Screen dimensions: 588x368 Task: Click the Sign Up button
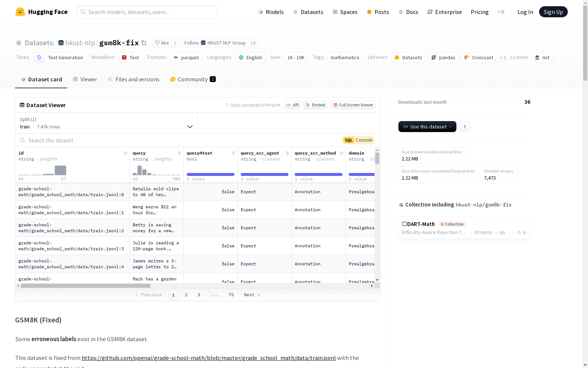click(x=553, y=12)
